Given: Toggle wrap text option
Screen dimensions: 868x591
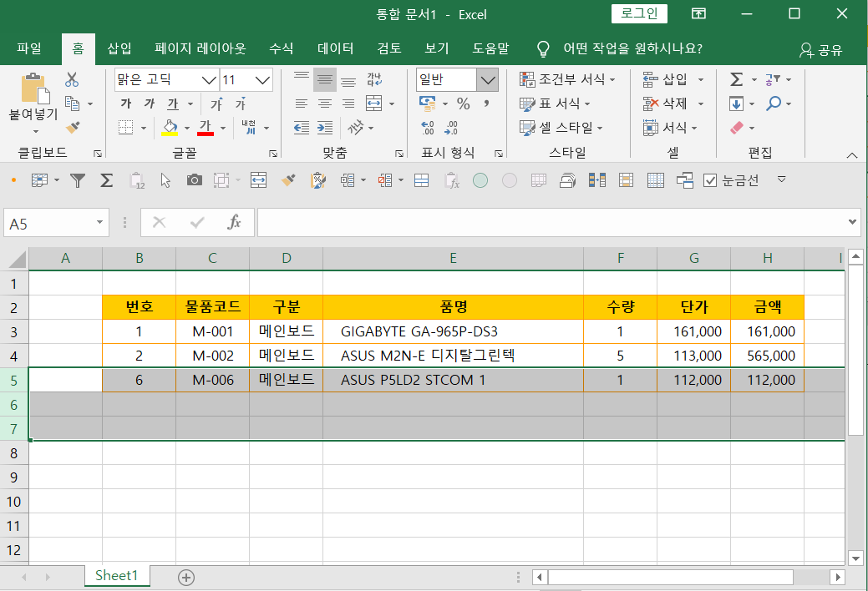Looking at the screenshot, I should pyautogui.click(x=374, y=79).
